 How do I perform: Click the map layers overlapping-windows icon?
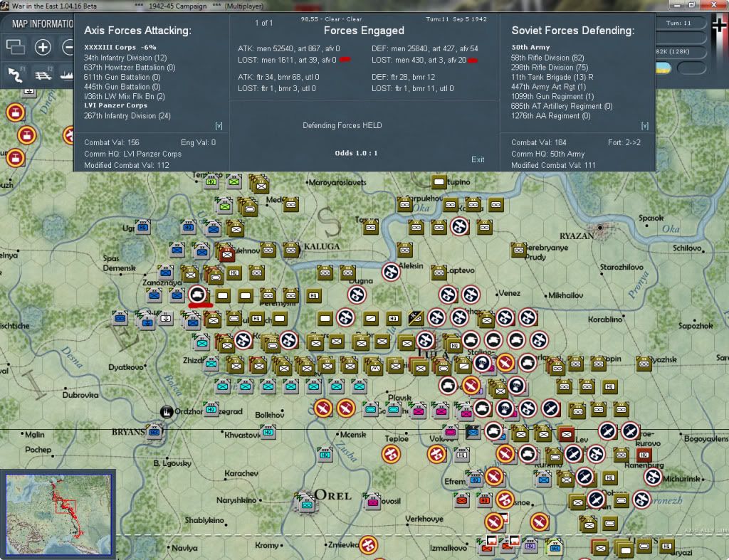(16, 47)
